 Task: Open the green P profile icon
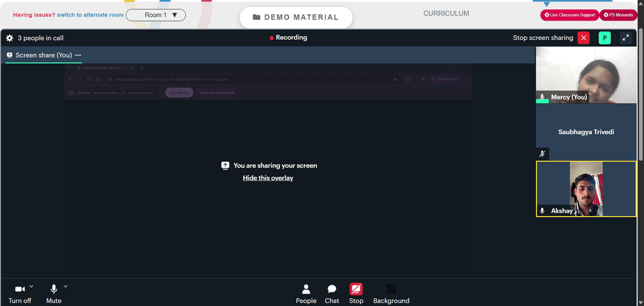[x=605, y=38]
